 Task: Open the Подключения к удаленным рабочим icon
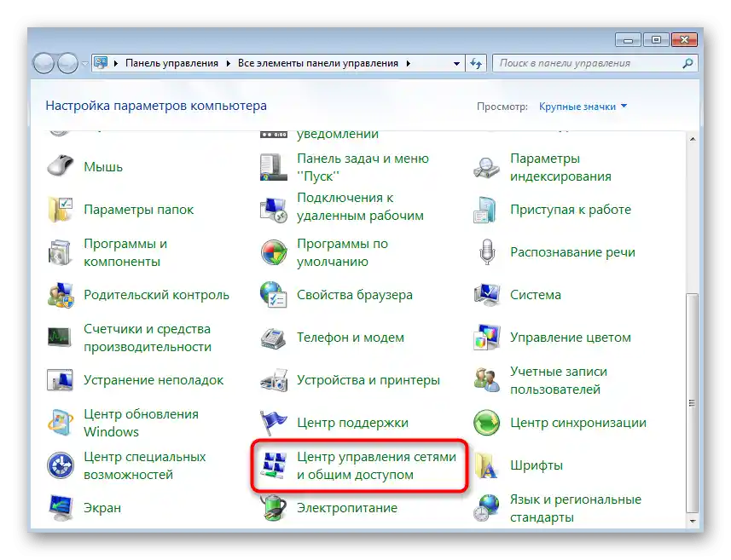click(274, 210)
